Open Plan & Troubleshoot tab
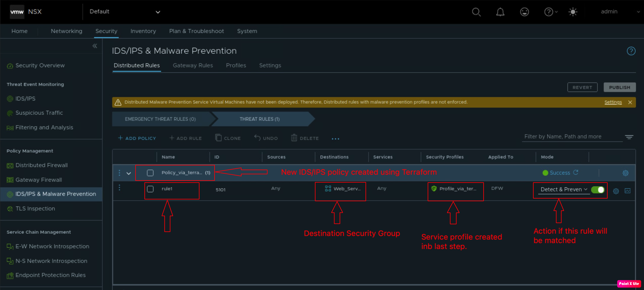This screenshot has width=644, height=290. click(x=197, y=31)
